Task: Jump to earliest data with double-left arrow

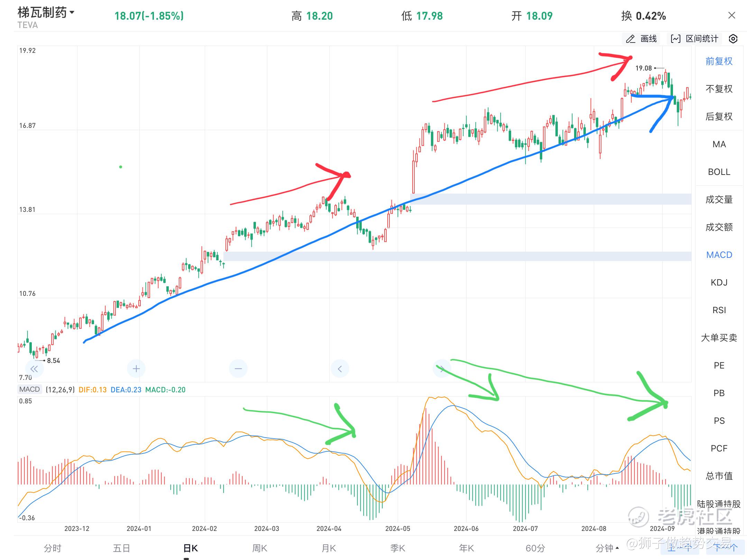Action: tap(34, 368)
